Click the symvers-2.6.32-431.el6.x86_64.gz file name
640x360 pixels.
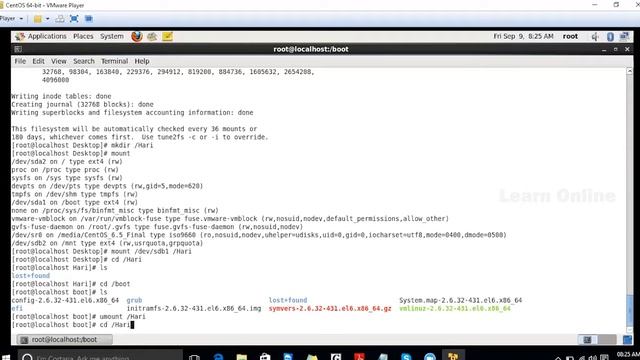click(x=330, y=309)
